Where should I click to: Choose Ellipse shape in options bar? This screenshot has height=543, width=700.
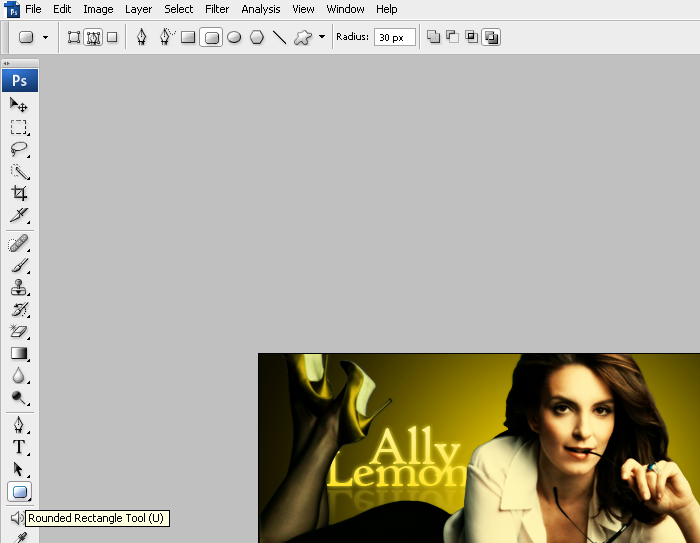[234, 38]
